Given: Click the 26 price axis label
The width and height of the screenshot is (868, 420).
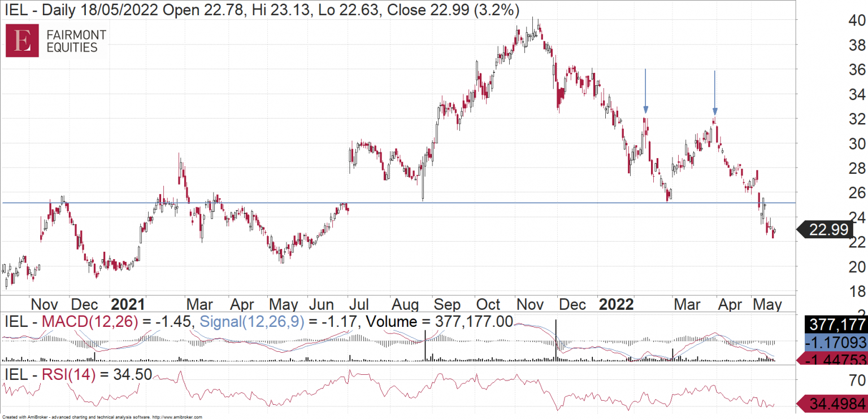Looking at the screenshot, I should tap(857, 193).
